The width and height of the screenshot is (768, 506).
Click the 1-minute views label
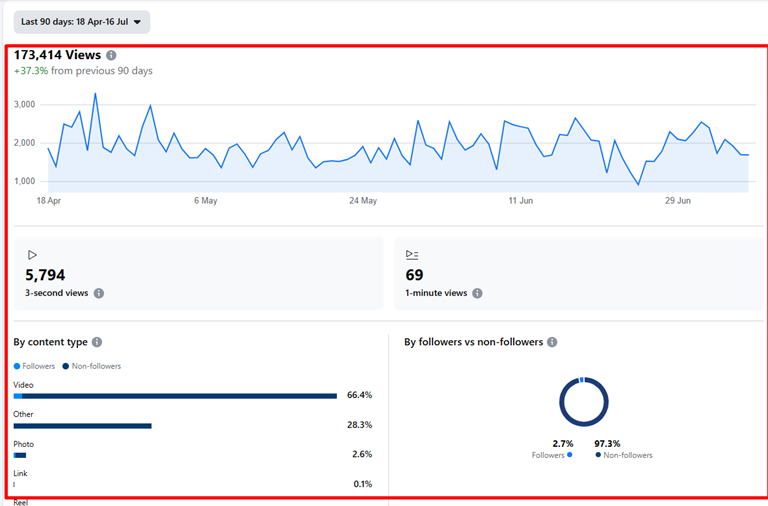pos(436,293)
